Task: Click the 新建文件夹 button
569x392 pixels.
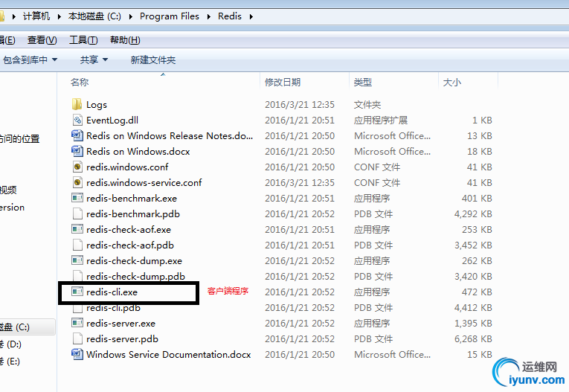Action: point(153,60)
